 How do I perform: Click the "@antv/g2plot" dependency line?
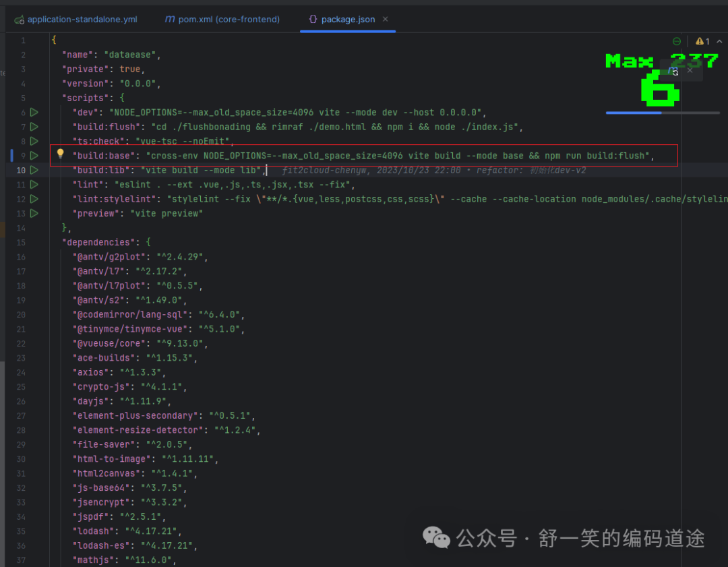tap(140, 257)
